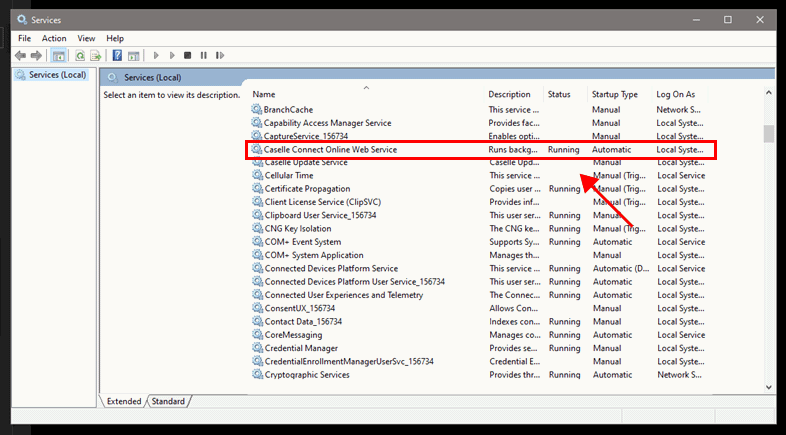
Task: Switch to the Extended tab
Action: pos(124,401)
